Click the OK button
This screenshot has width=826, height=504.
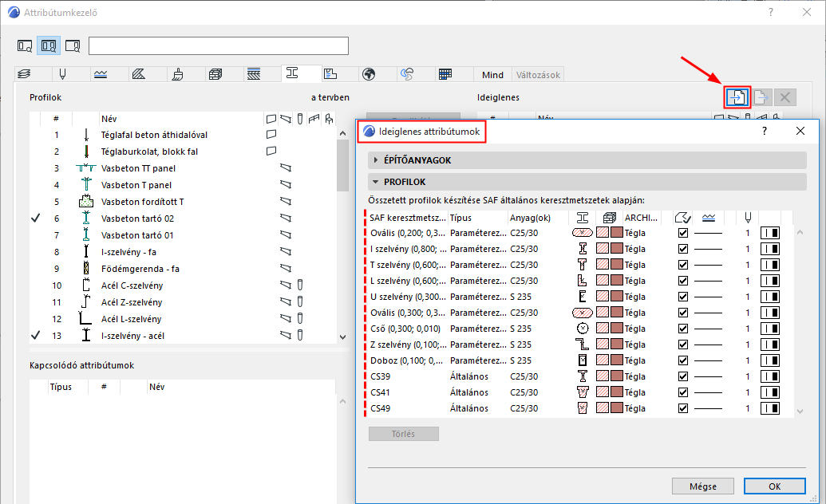coord(774,486)
